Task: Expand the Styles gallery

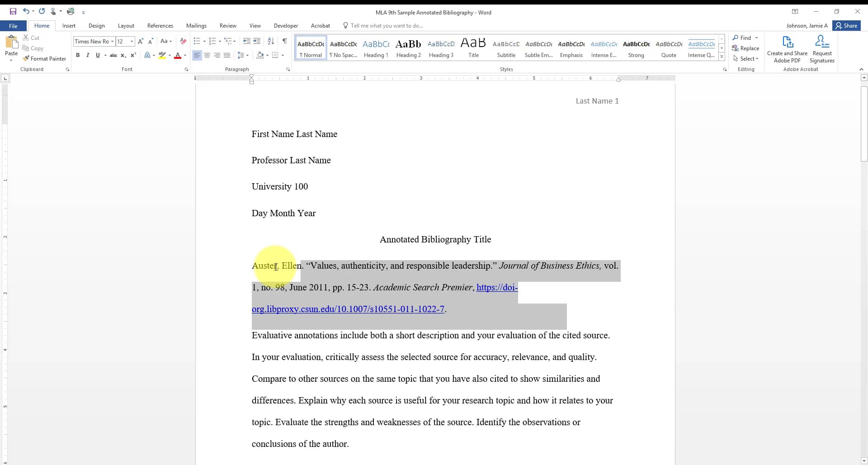Action: pyautogui.click(x=722, y=56)
